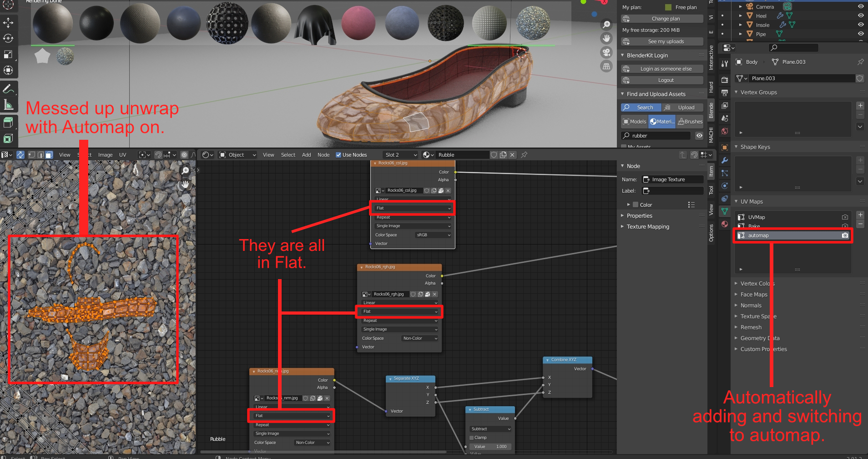Open Flat projection dropdown on Rocks06_rgh.jpg node
868x459 pixels.
[399, 311]
